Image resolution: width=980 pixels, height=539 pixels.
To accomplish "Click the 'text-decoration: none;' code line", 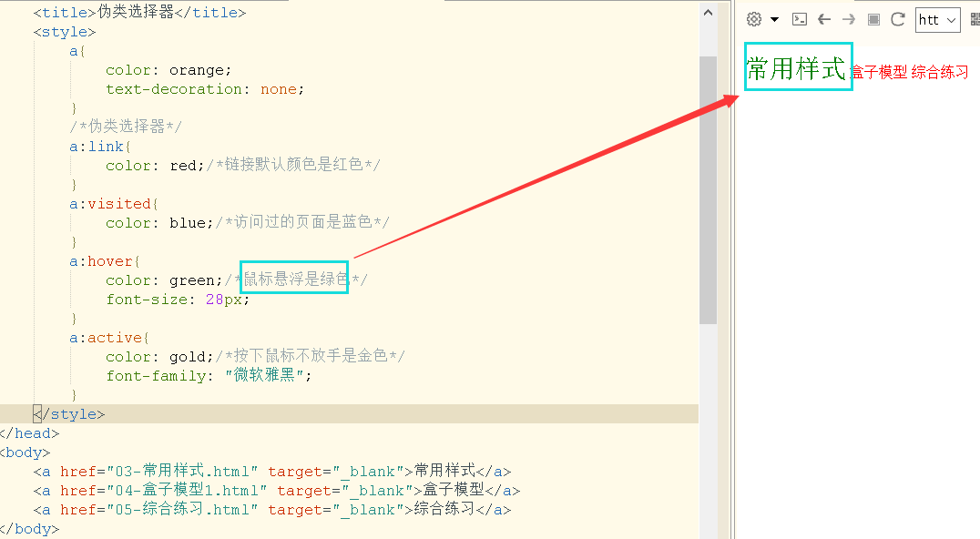I will coord(205,89).
